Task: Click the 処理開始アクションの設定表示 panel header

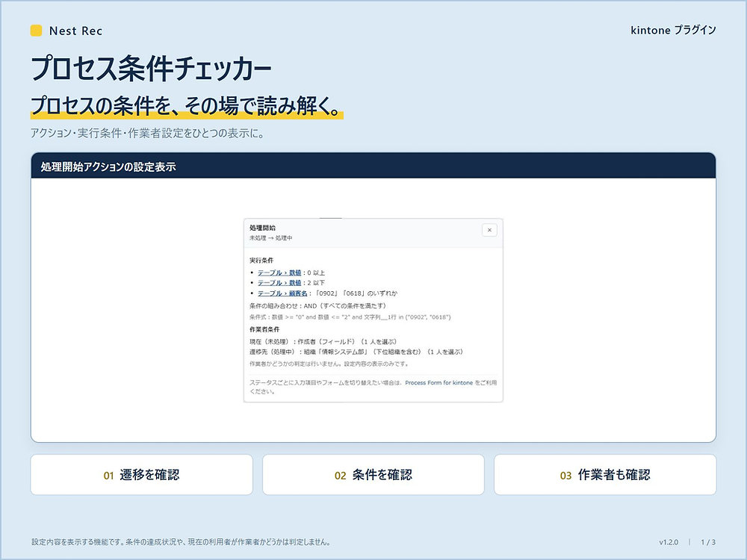Action: point(373,167)
